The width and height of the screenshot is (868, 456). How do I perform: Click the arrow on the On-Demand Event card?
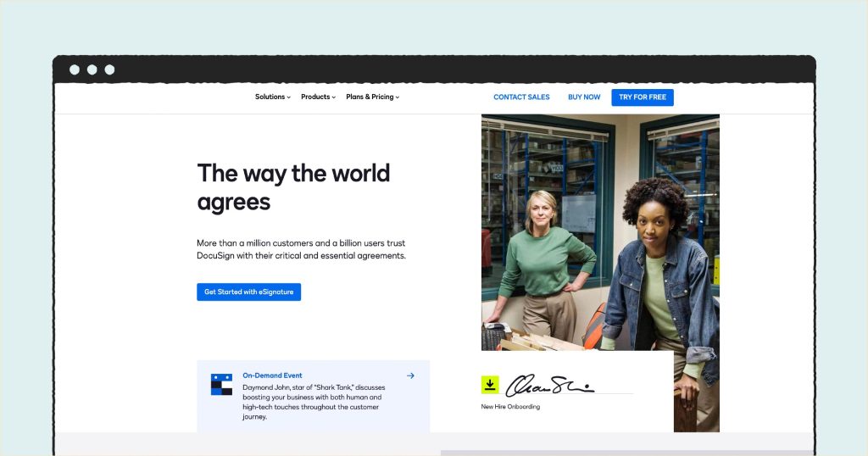410,375
